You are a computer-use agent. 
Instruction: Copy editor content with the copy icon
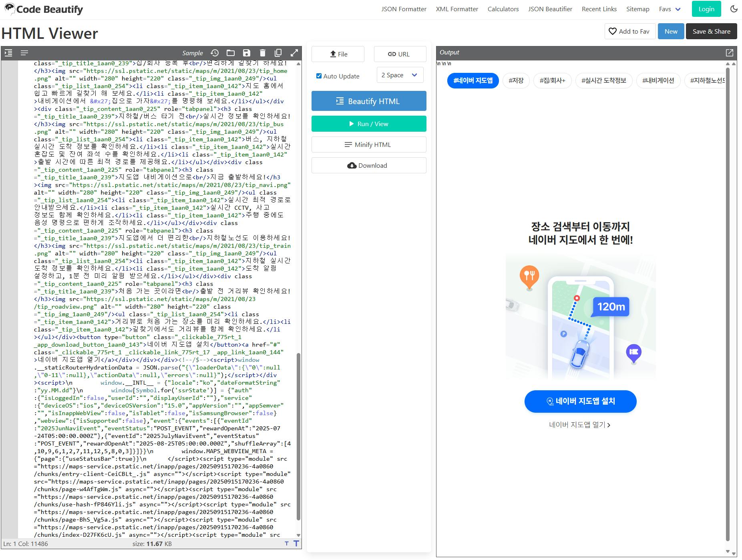click(278, 53)
